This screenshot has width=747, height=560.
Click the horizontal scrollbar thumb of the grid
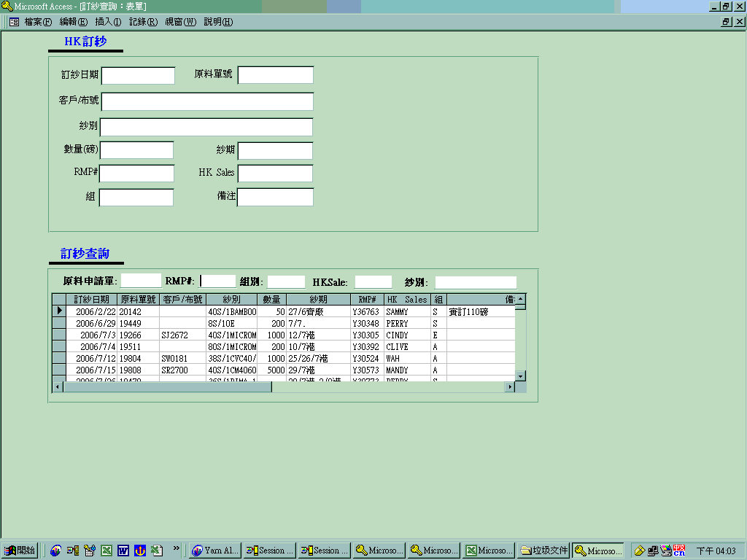(167, 386)
